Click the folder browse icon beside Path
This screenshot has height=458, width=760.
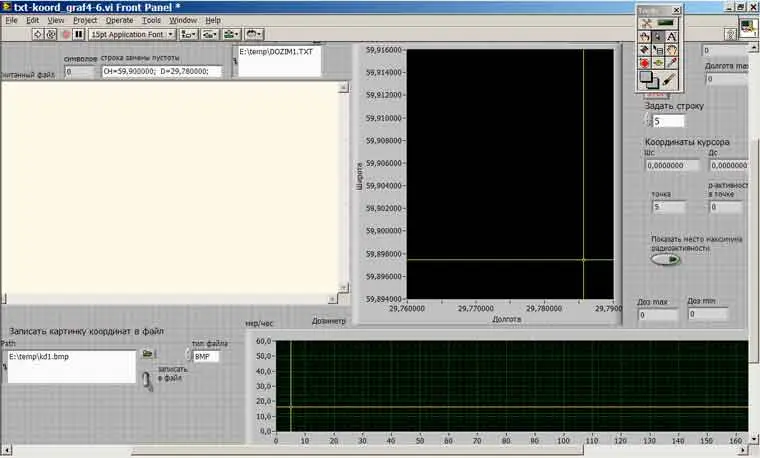(148, 354)
